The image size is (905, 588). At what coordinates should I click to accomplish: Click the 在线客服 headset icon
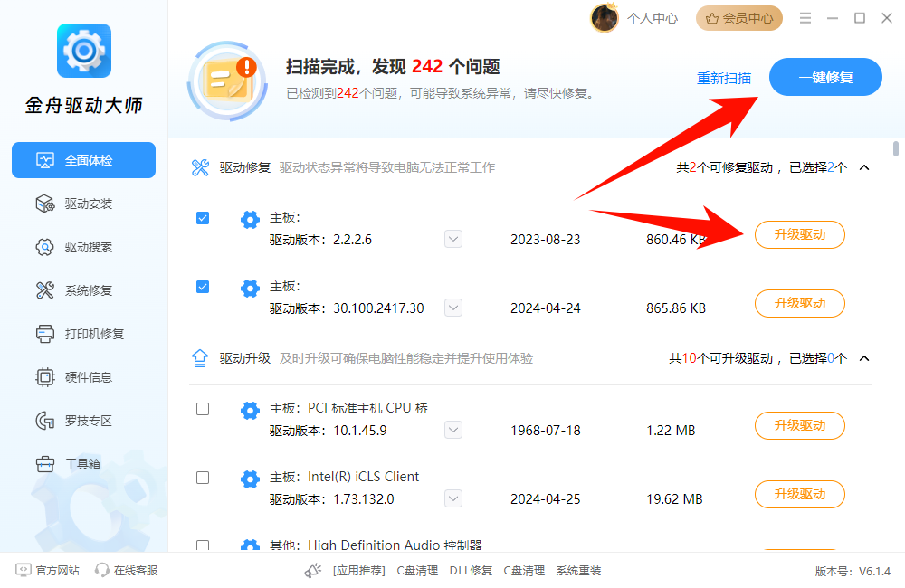point(102,570)
